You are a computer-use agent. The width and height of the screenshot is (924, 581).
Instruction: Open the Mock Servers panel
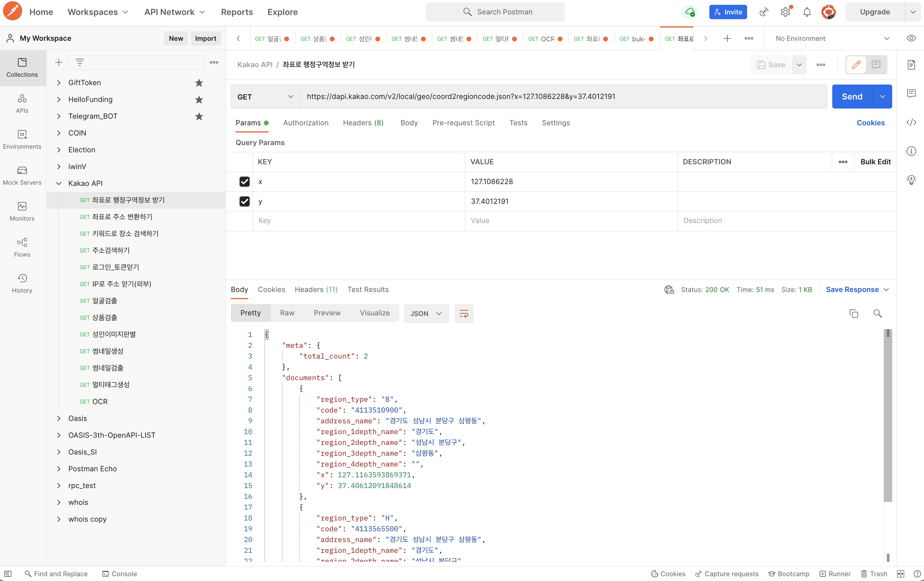coord(22,176)
